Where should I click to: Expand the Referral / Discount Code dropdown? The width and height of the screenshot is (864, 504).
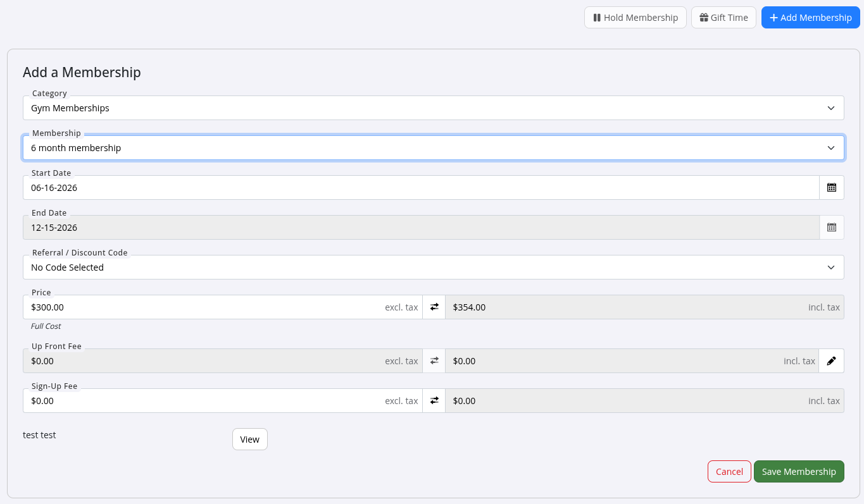point(434,267)
